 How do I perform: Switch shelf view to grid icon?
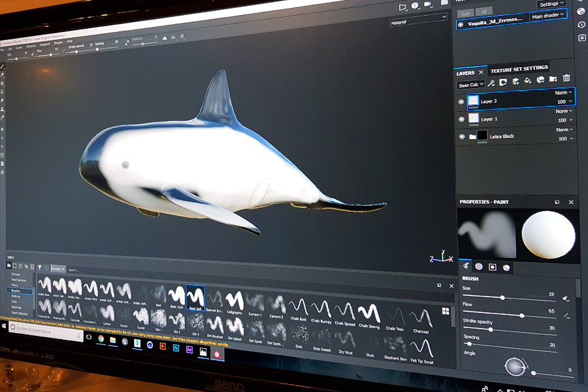pos(446,311)
